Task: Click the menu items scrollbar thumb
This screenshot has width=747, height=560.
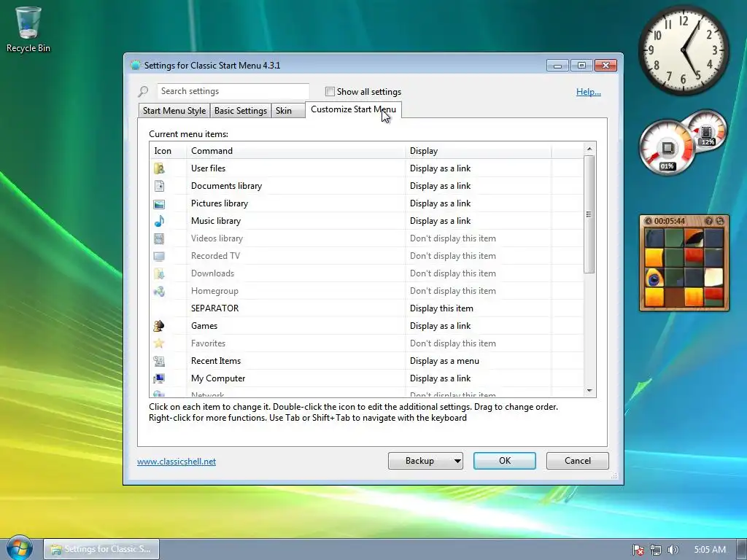Action: [589, 214]
